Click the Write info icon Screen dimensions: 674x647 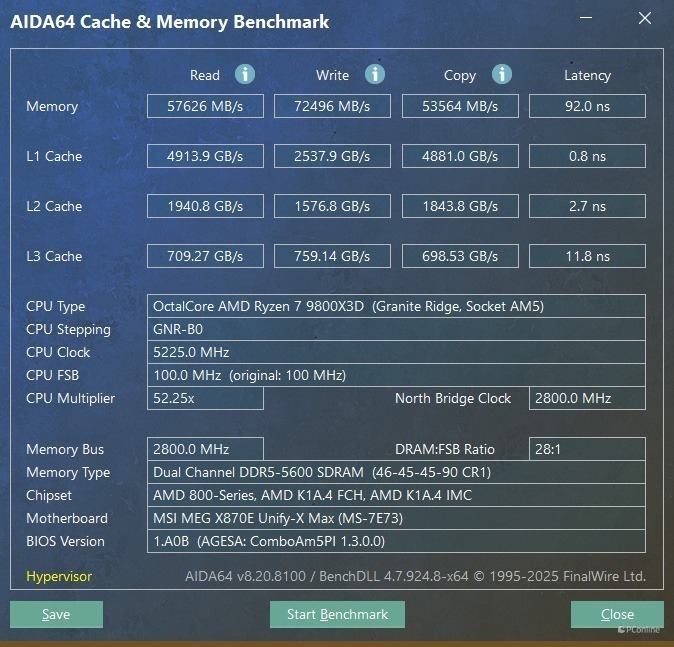(375, 74)
